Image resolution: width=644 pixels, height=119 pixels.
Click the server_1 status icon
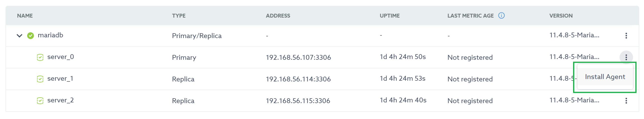click(40, 79)
